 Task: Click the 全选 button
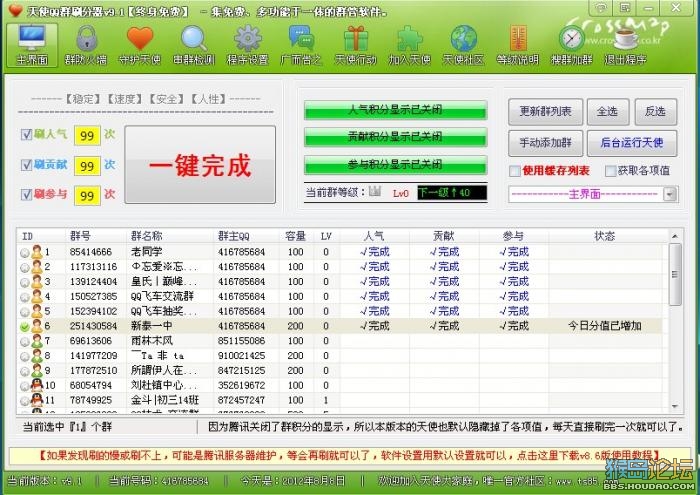coord(608,112)
